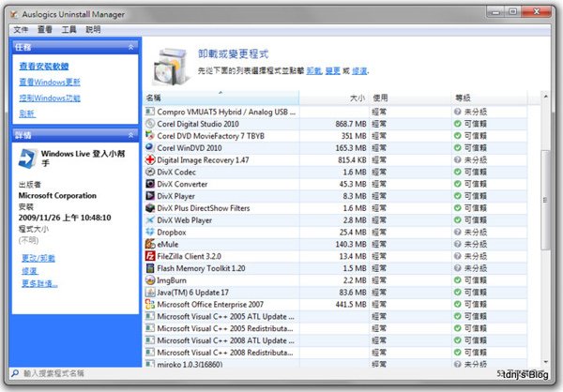Click the Compro VMUAT5 Hybrid icon

pos(150,112)
